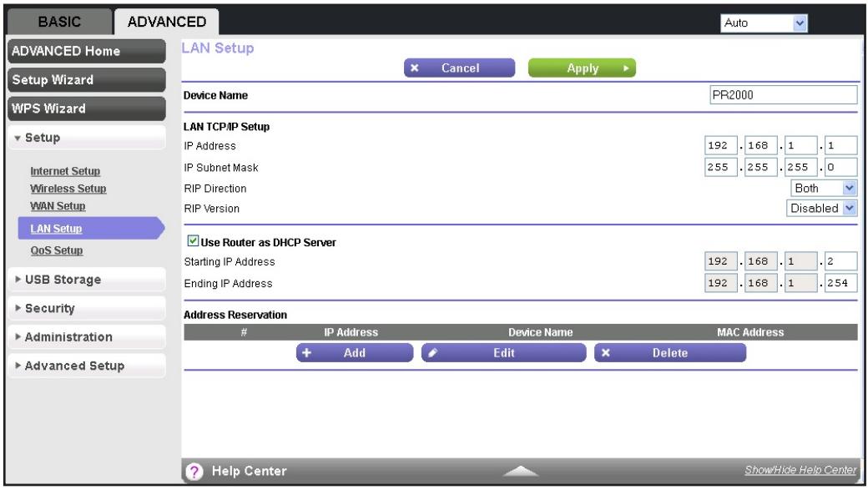Click the IP Address third octet field
Viewport: 868px width, 490px height.
(800, 145)
